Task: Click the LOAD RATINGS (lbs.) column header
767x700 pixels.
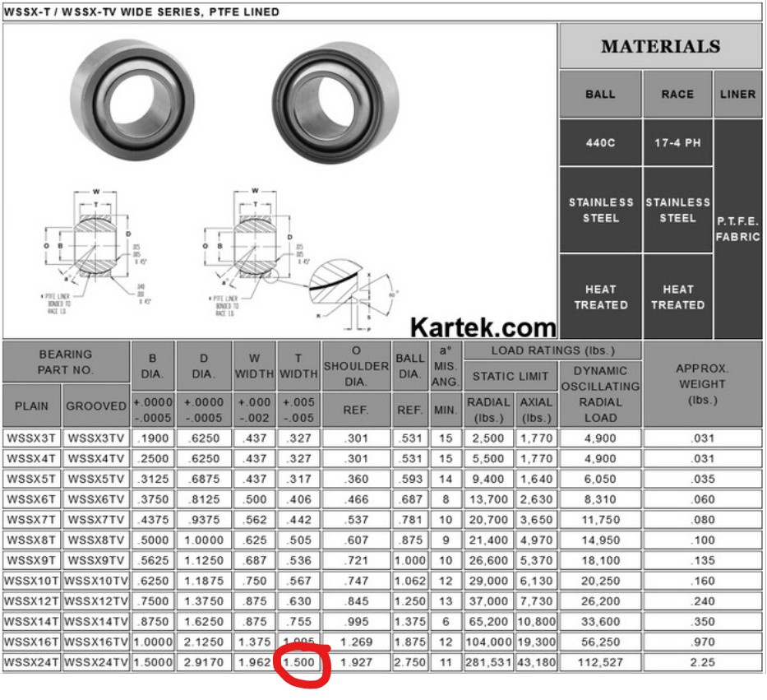Action: [552, 350]
